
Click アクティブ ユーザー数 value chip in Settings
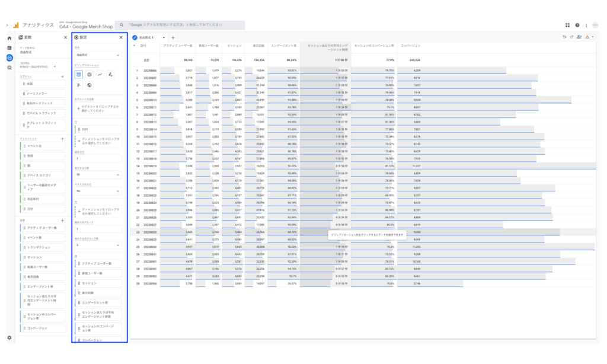(98, 264)
